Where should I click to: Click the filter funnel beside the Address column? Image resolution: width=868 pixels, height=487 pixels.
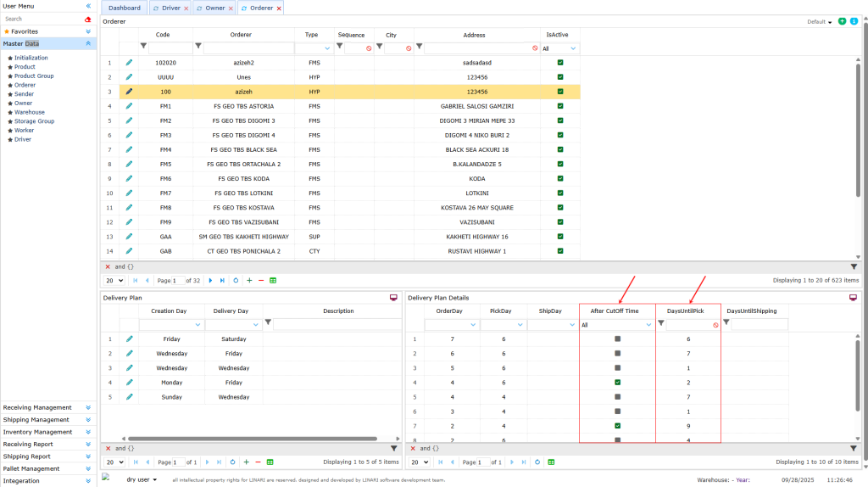419,48
